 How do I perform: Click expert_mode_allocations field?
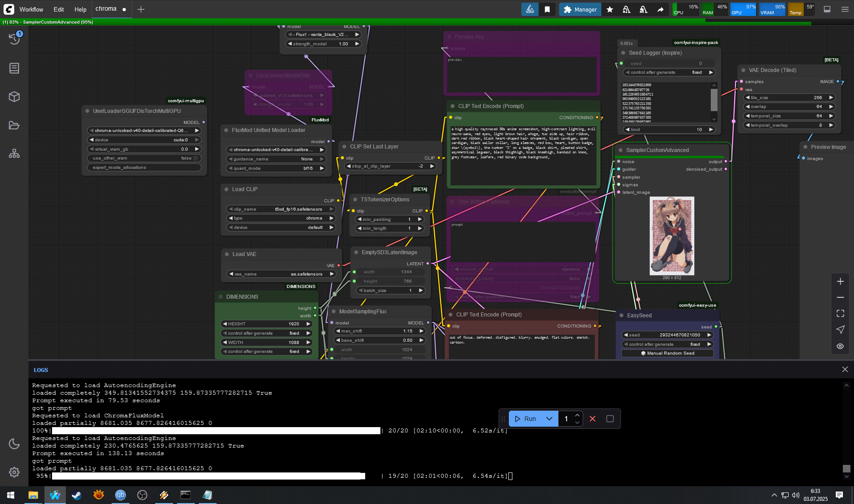coord(144,168)
